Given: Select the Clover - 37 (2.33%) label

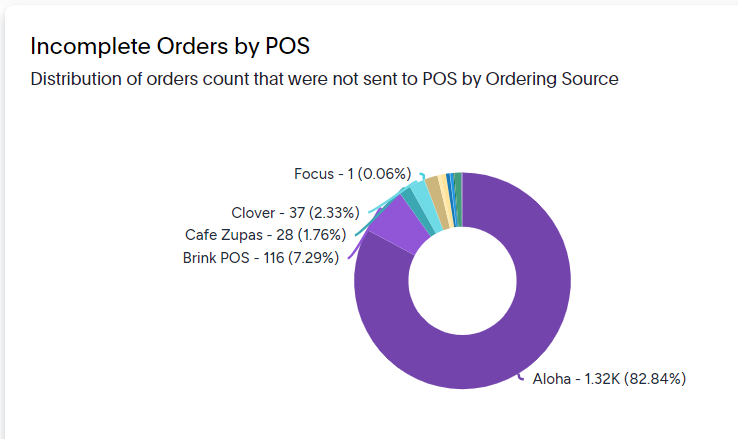Looking at the screenshot, I should 295,213.
